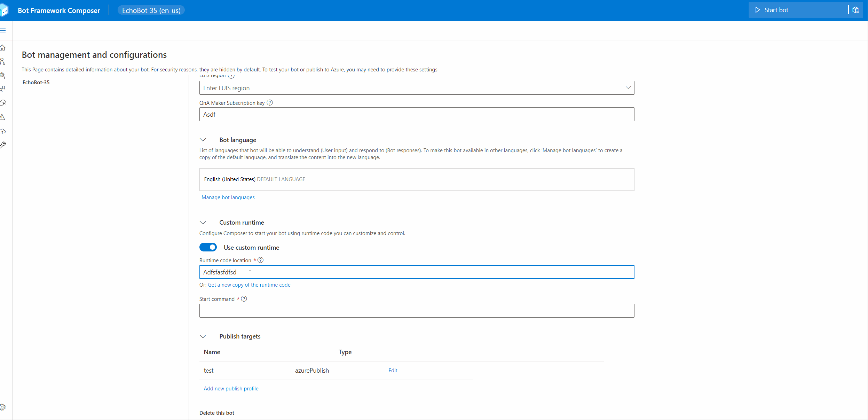Edit the test publish profile
Screen dimensions: 868x420
coord(393,371)
